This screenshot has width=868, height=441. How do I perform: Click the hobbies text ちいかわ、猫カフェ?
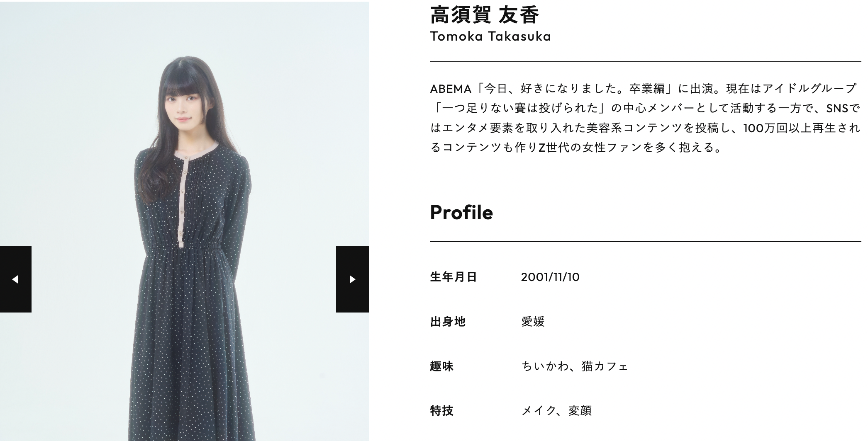pyautogui.click(x=575, y=366)
